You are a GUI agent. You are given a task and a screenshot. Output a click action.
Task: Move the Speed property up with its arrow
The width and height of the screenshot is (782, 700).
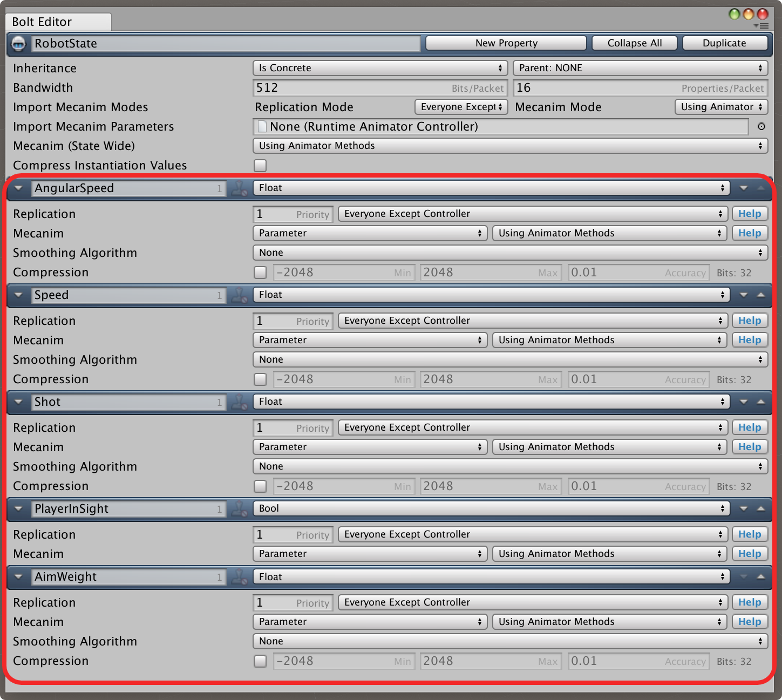(761, 295)
